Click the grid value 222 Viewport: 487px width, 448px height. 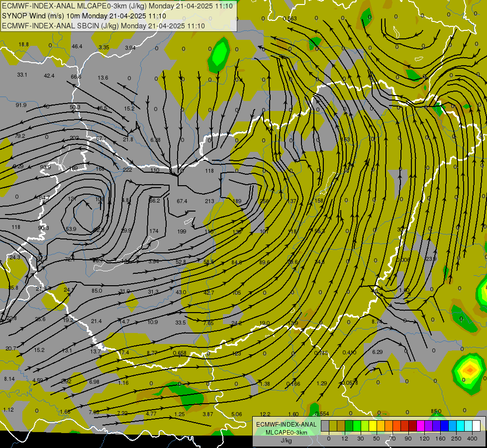pyautogui.click(x=127, y=170)
